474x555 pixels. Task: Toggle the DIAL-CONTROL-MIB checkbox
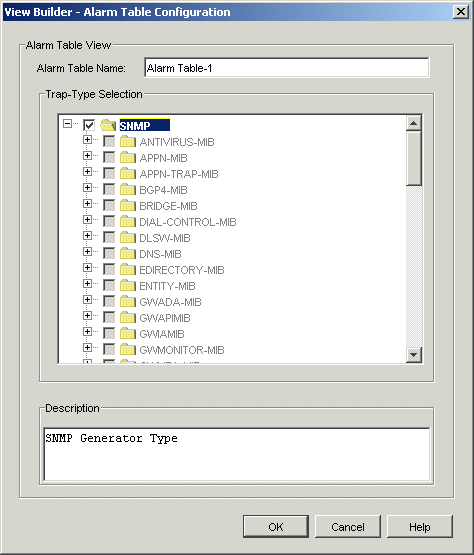109,222
